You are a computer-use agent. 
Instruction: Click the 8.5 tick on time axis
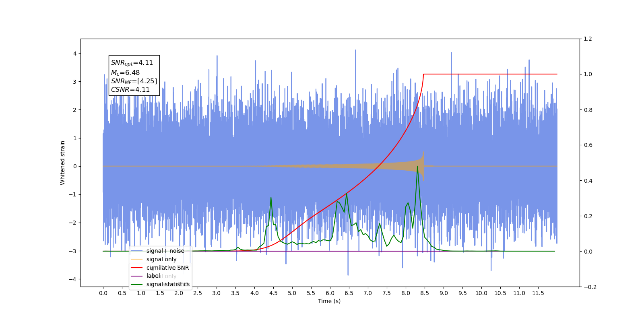(425, 293)
